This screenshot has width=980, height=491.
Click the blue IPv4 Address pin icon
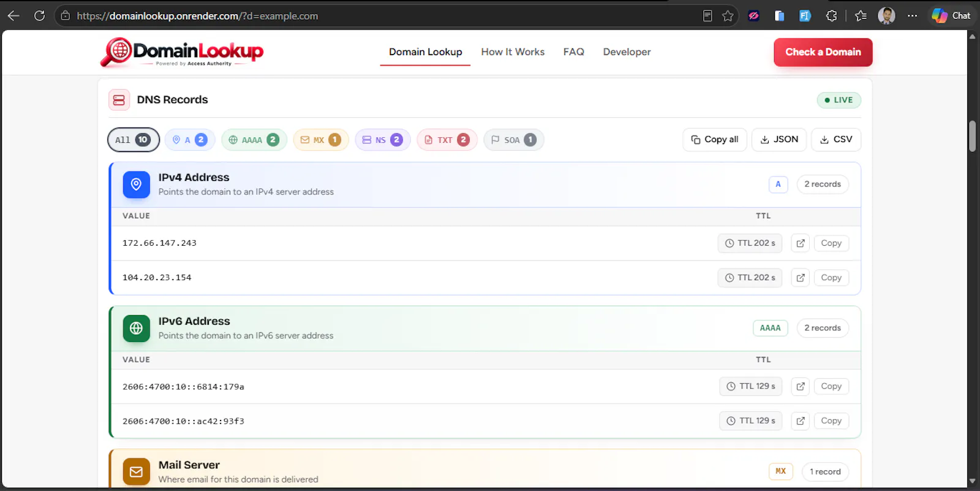(x=136, y=185)
